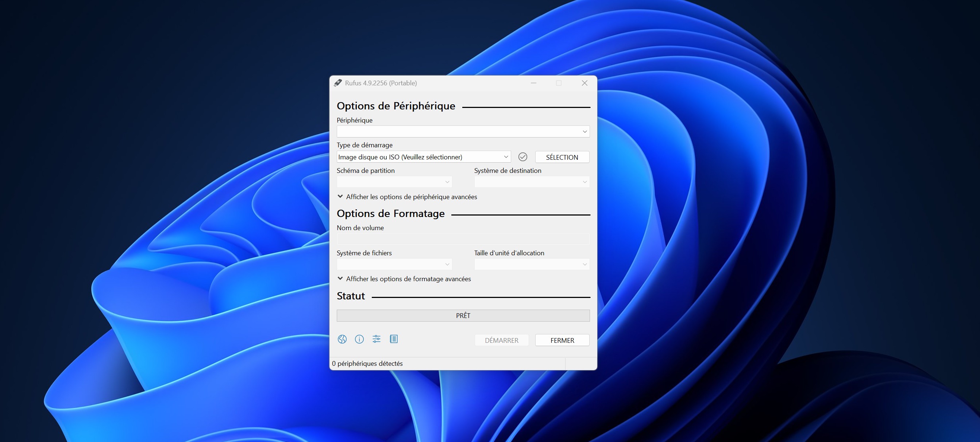Click the PRÊT progress bar
This screenshot has height=442, width=980.
coord(463,315)
